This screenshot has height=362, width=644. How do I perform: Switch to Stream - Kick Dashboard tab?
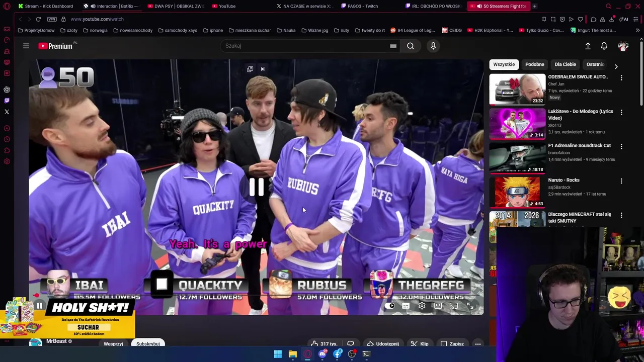coord(46,6)
